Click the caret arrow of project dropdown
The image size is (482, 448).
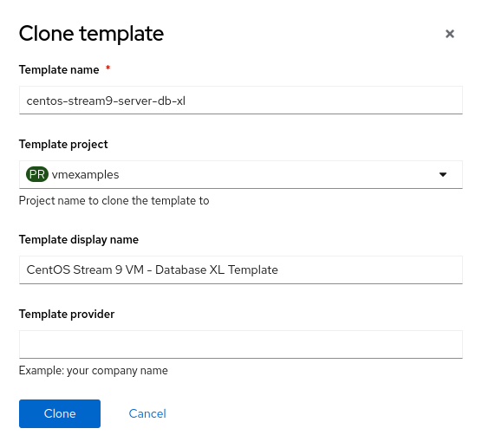click(443, 174)
